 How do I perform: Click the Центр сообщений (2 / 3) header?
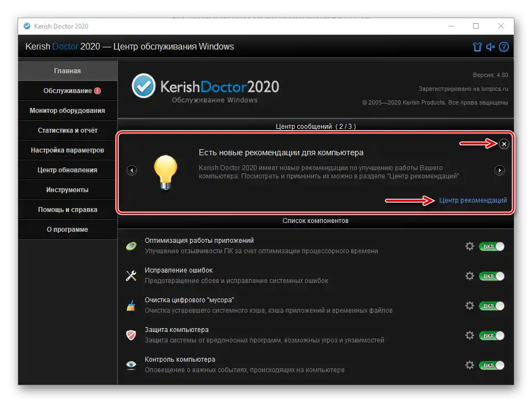click(x=316, y=126)
